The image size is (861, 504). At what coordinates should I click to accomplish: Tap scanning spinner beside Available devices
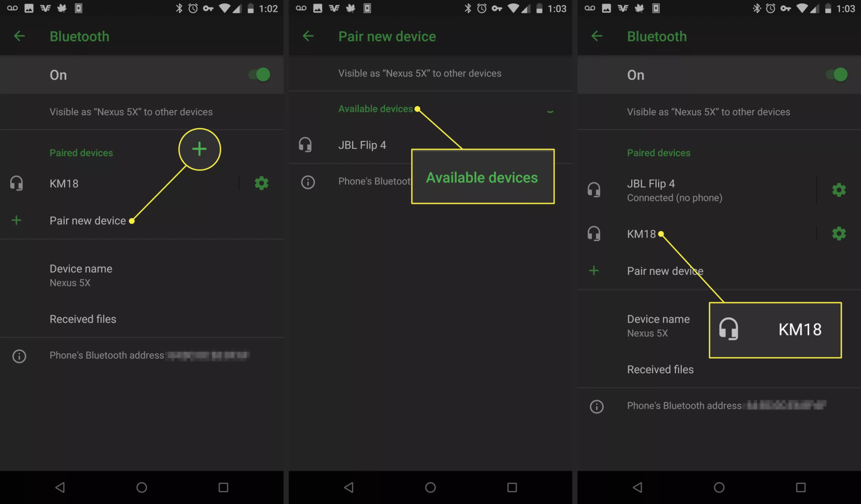550,110
